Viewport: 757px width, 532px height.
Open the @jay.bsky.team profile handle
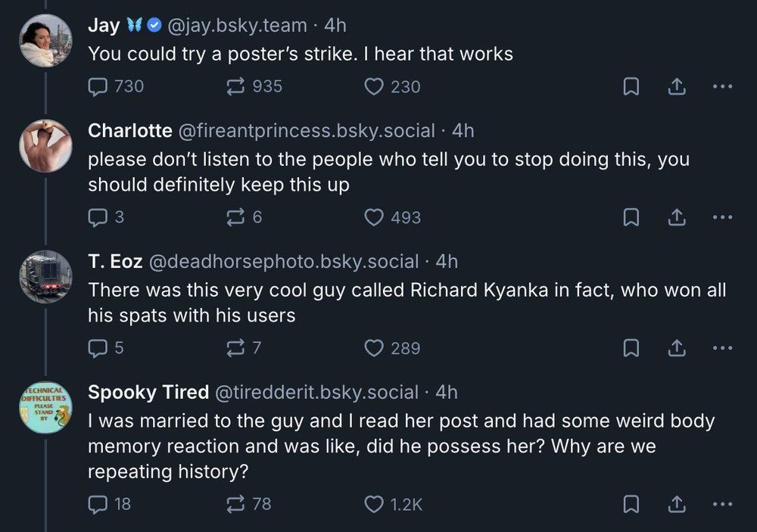(236, 25)
